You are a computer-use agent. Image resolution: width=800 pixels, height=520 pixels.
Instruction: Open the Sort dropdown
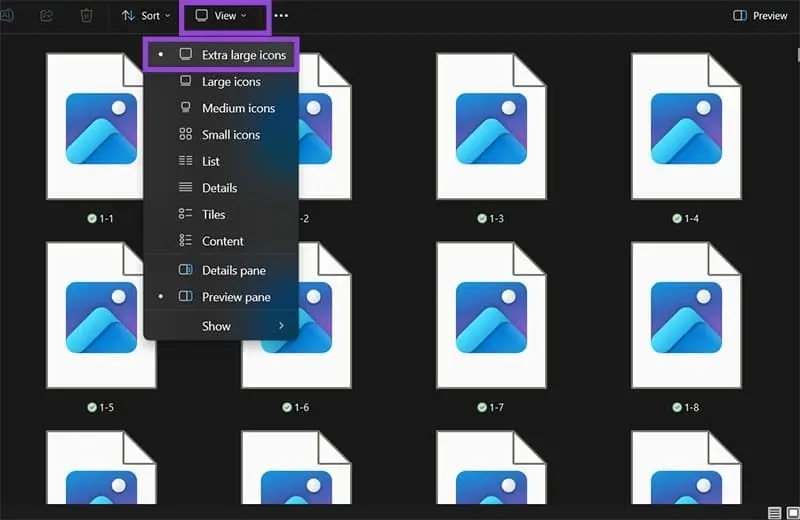click(146, 16)
